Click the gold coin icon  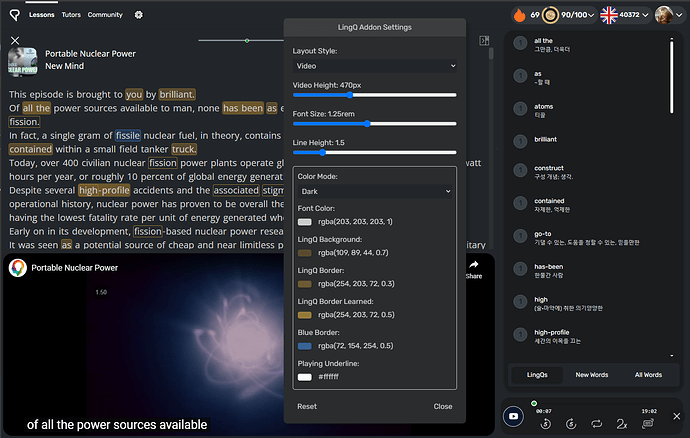(x=550, y=15)
